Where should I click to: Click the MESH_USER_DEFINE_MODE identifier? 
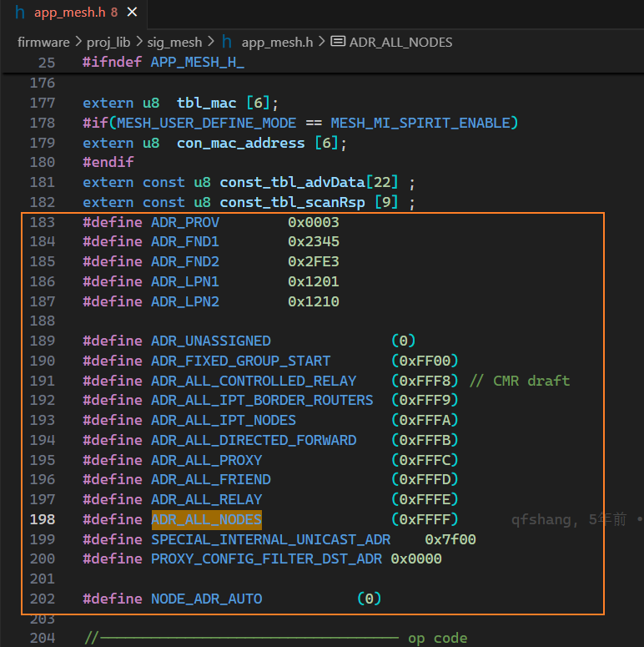207,123
